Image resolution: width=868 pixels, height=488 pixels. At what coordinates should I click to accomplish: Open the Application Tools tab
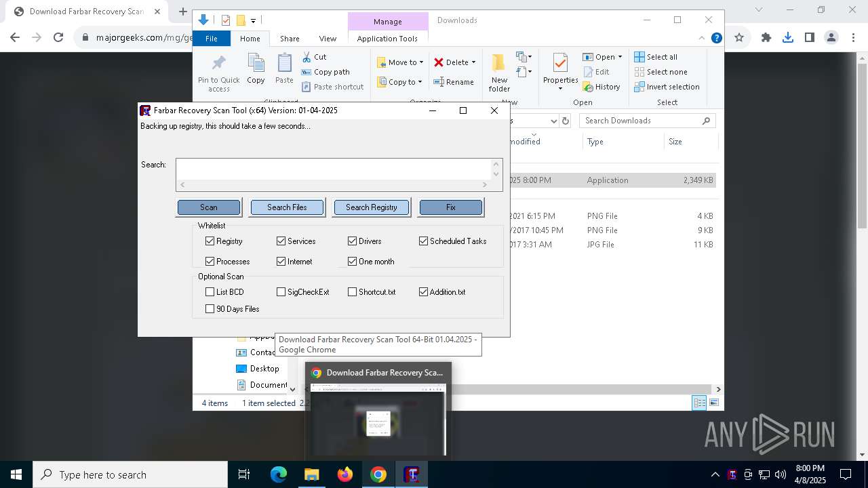tap(387, 39)
